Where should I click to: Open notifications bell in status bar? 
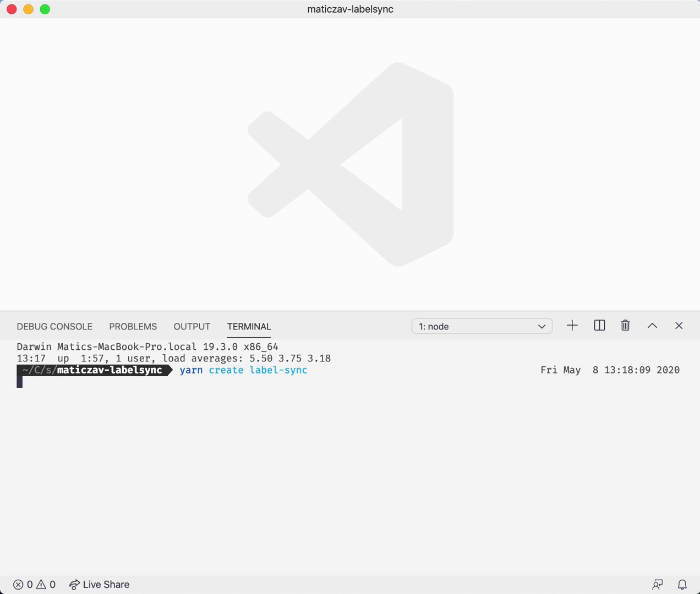click(x=682, y=585)
